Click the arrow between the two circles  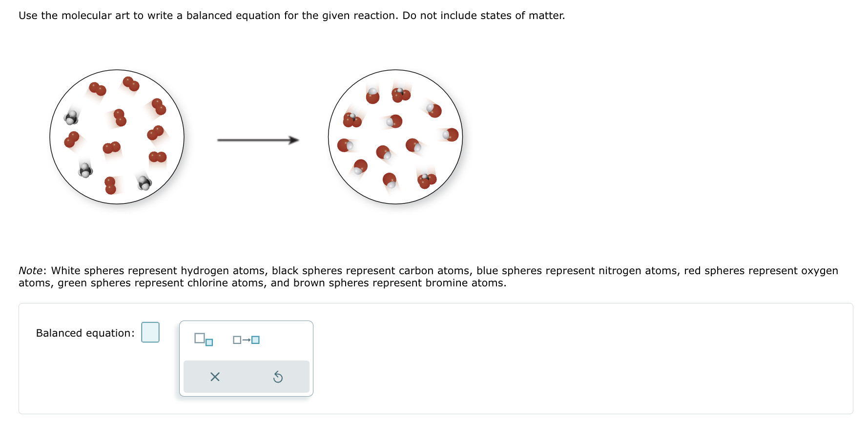click(258, 140)
